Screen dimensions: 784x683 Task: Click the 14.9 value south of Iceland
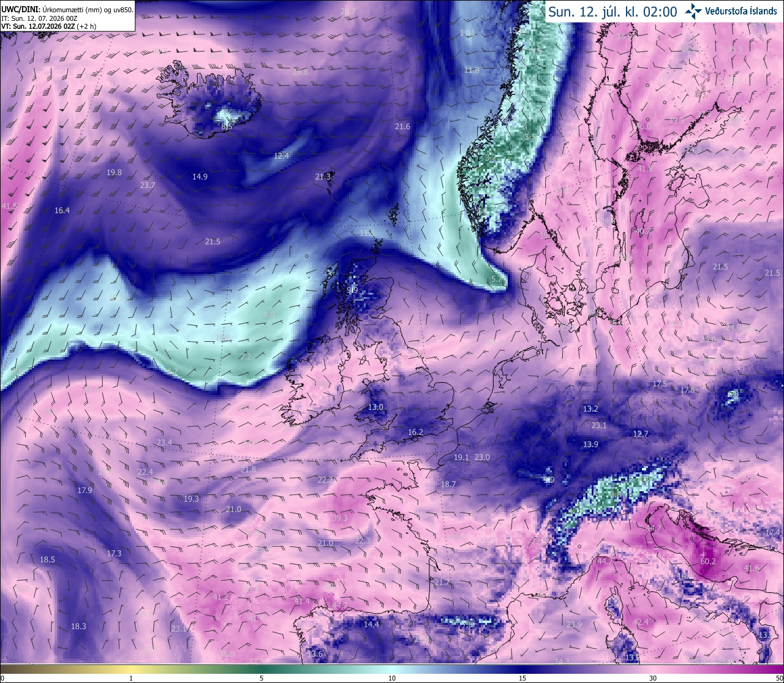(200, 176)
